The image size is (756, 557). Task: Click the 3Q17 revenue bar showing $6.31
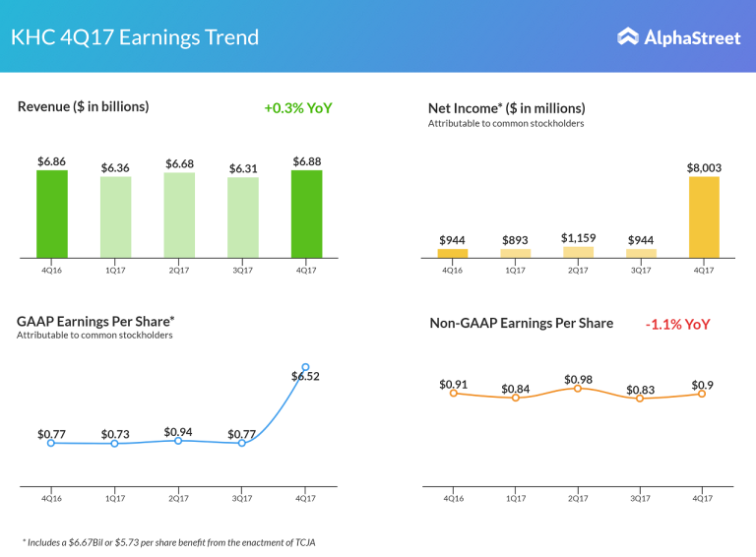click(x=242, y=217)
